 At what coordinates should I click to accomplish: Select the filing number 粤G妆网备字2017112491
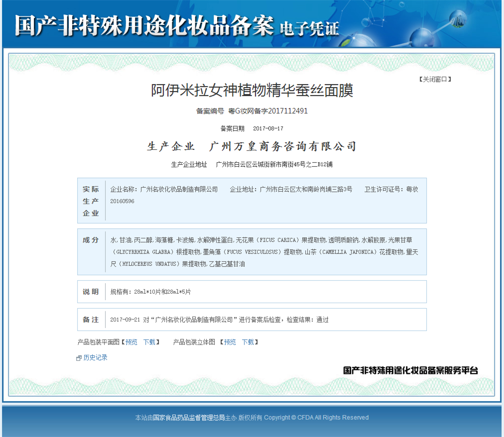pos(268,111)
